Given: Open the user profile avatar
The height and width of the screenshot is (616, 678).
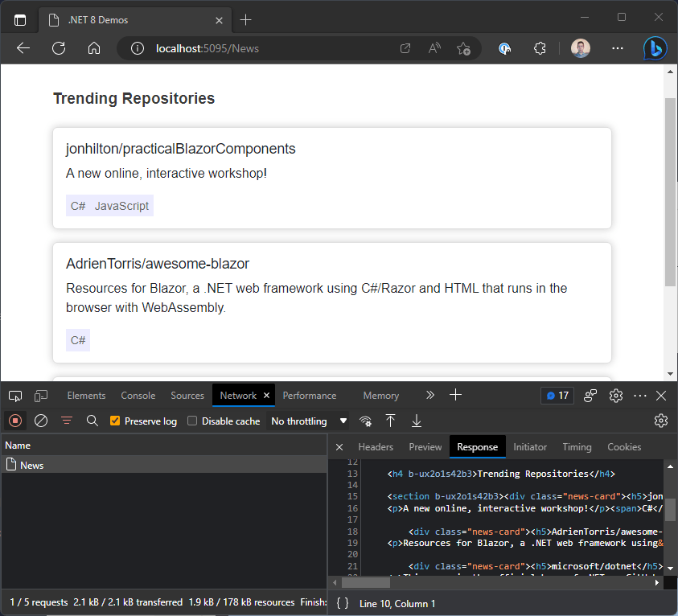Looking at the screenshot, I should (x=580, y=48).
